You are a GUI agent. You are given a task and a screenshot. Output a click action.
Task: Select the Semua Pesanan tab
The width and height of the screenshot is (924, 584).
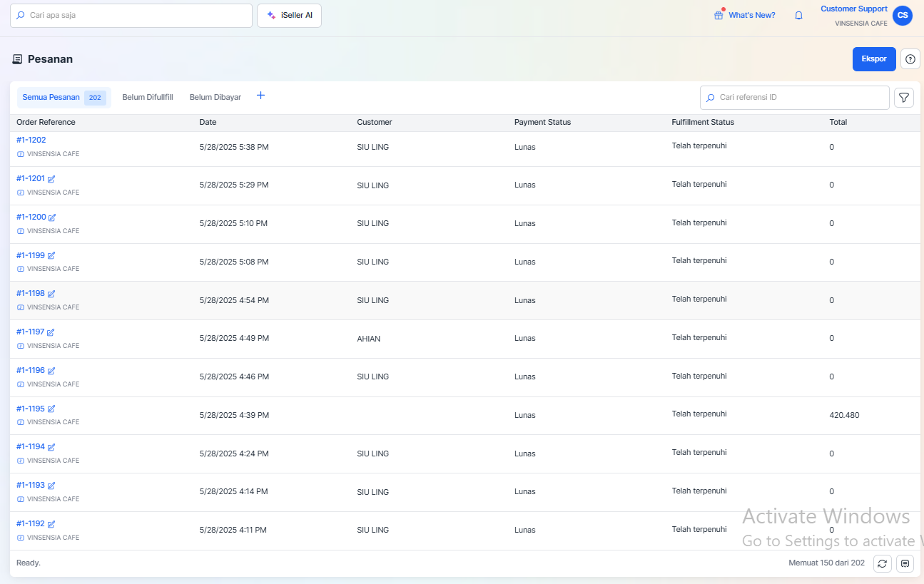point(51,97)
